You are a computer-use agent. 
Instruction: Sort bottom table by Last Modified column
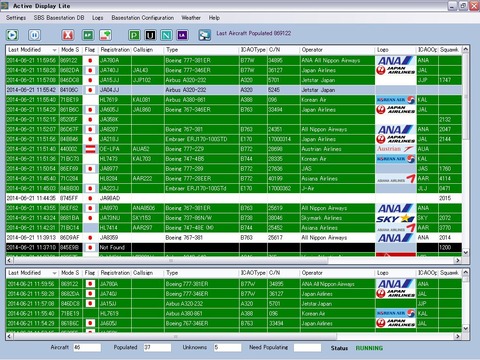pos(32,273)
